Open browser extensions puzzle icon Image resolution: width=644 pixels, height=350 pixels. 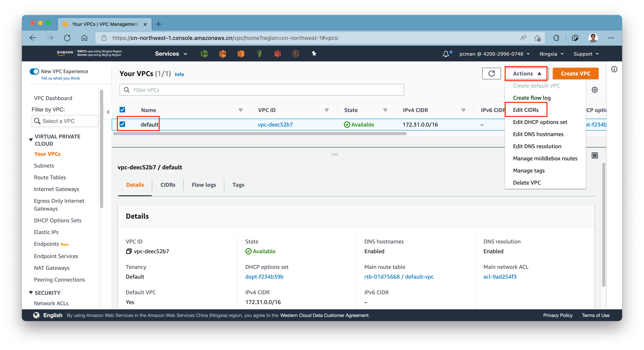click(x=556, y=38)
